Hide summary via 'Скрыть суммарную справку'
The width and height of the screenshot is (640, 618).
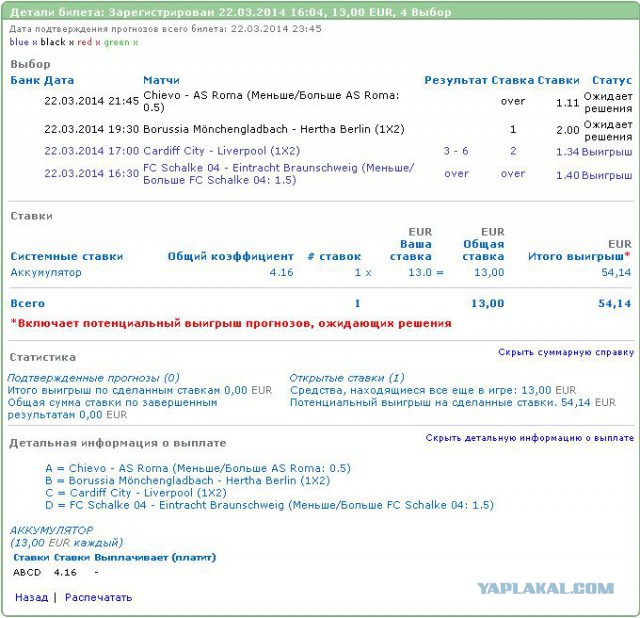[566, 353]
